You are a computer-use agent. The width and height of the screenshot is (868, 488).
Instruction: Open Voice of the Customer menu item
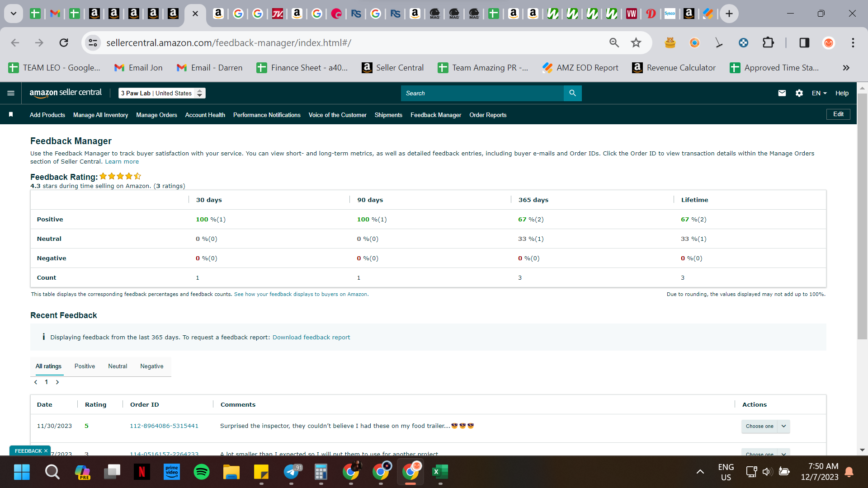[337, 115]
